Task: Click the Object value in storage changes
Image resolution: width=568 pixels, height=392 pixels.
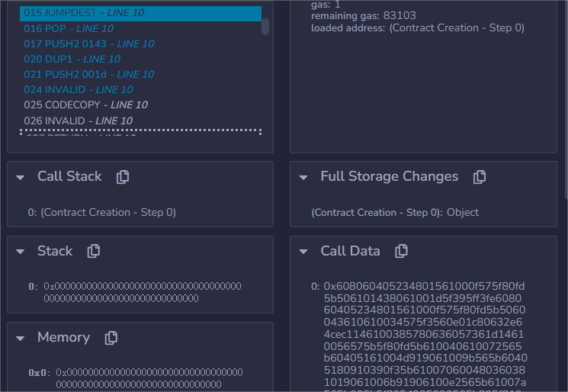Action: [463, 212]
